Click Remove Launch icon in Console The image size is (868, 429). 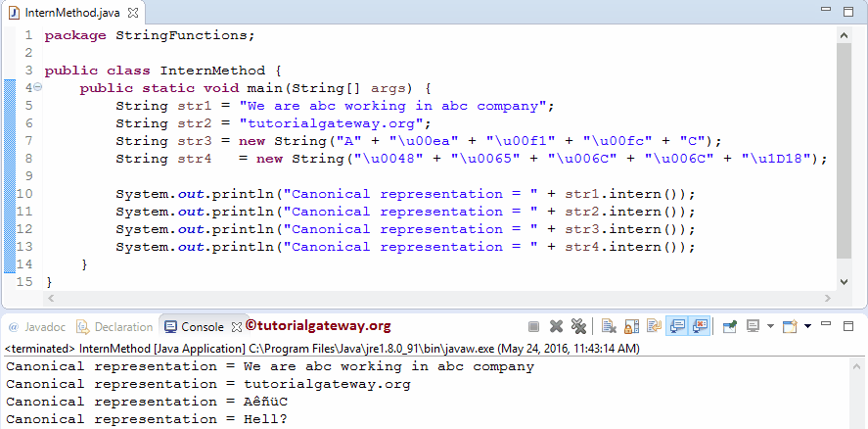[x=557, y=326]
